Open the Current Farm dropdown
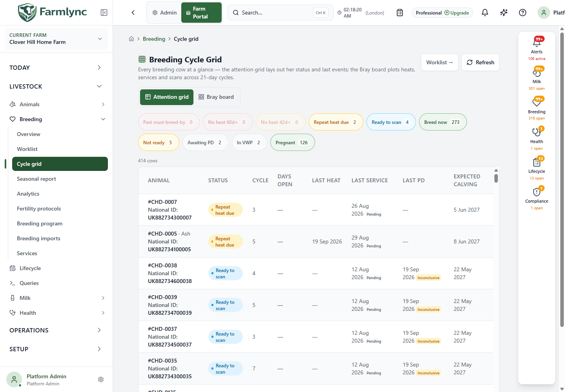Image resolution: width=565 pixels, height=392 pixels. [x=56, y=38]
